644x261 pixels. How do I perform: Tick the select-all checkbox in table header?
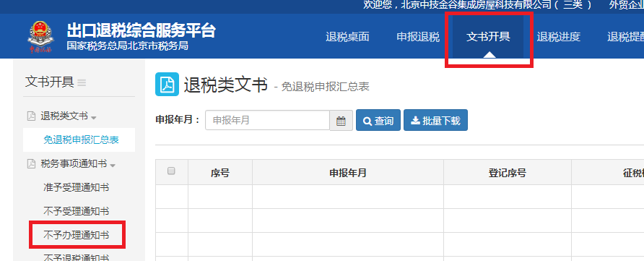171,171
